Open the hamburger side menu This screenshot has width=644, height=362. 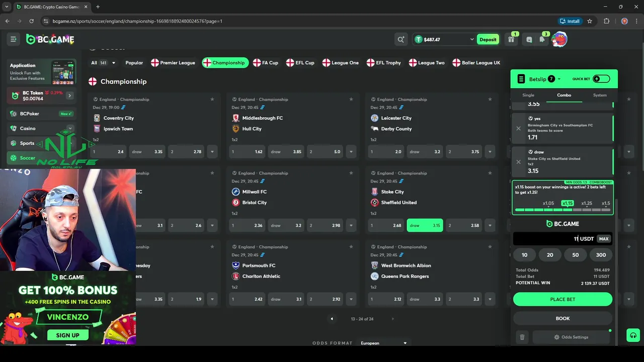[14, 39]
